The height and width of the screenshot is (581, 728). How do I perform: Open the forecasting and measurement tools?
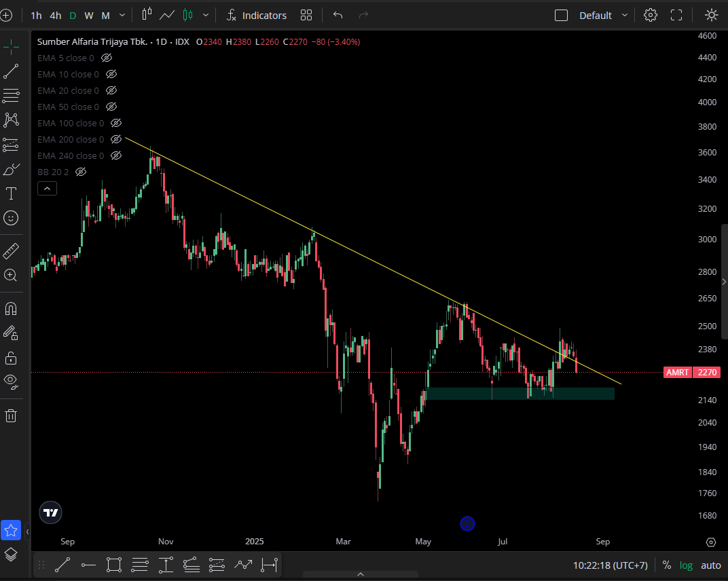pos(11,145)
